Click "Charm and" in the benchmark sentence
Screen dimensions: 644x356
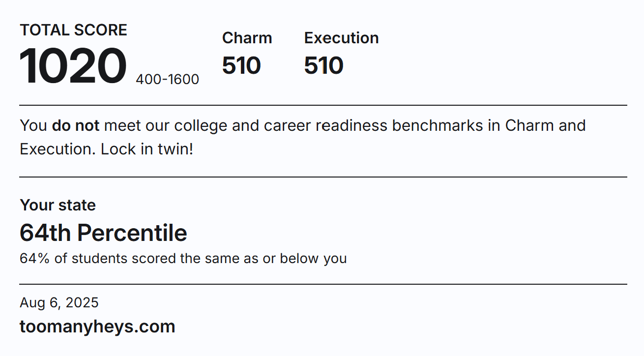tap(545, 125)
